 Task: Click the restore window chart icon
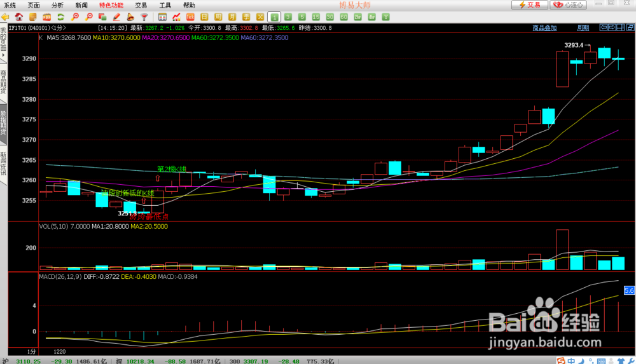(x=630, y=27)
